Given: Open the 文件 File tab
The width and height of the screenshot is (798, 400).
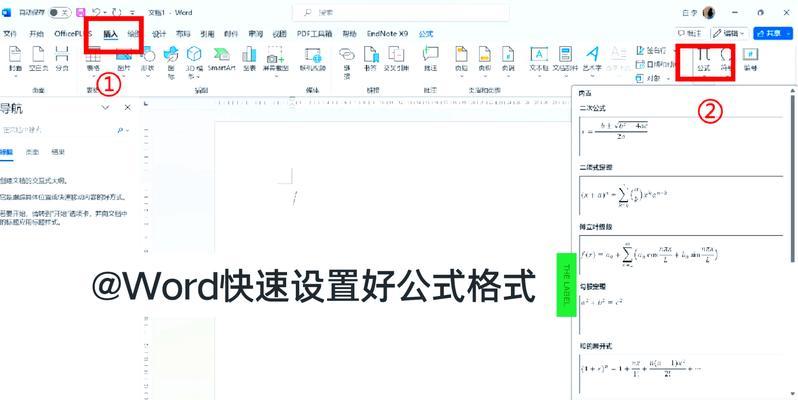Looking at the screenshot, I should pyautogui.click(x=10, y=34).
